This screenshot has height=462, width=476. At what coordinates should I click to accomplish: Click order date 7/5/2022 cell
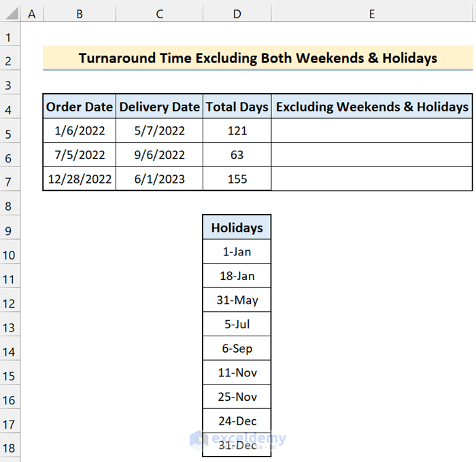[x=80, y=155]
